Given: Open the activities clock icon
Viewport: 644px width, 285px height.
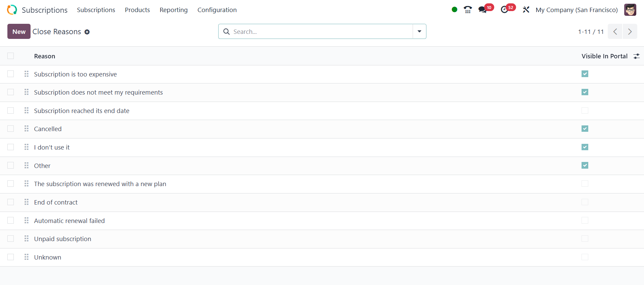Looking at the screenshot, I should pyautogui.click(x=504, y=10).
